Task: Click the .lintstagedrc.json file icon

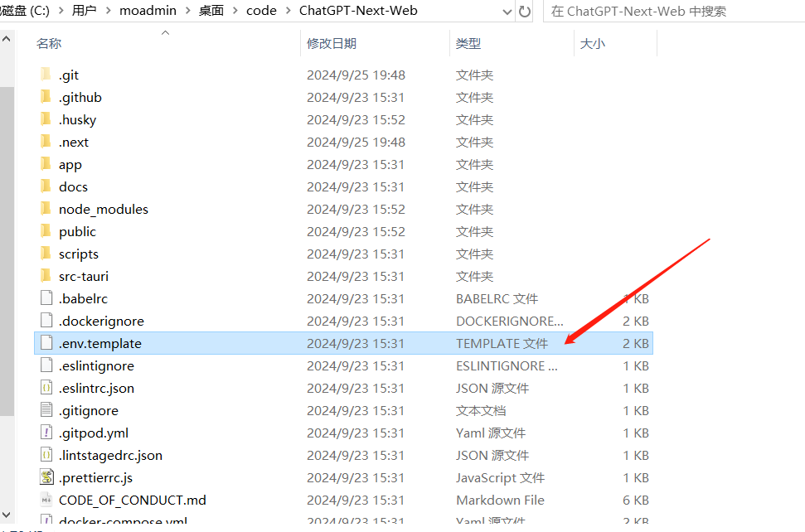Action: pyautogui.click(x=46, y=455)
